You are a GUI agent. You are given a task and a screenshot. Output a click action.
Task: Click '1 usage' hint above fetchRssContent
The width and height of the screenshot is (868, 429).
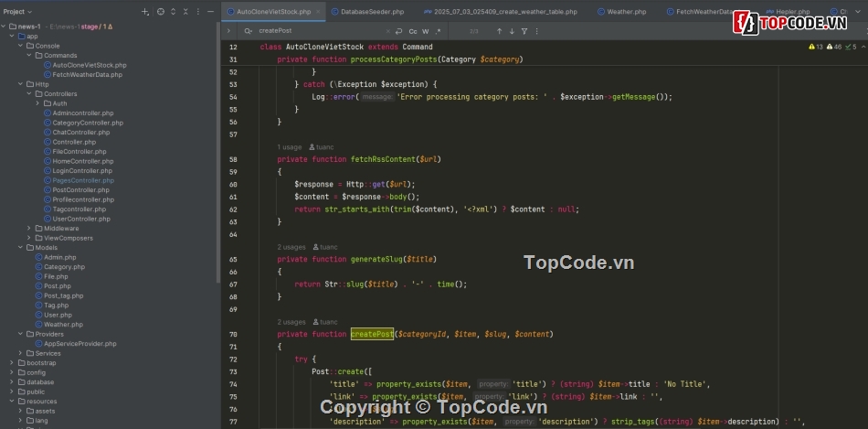pos(289,147)
